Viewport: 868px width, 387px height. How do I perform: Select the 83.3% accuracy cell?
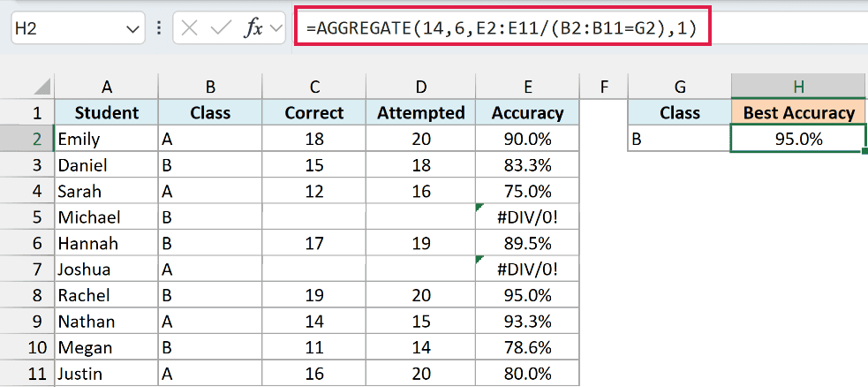coord(527,165)
